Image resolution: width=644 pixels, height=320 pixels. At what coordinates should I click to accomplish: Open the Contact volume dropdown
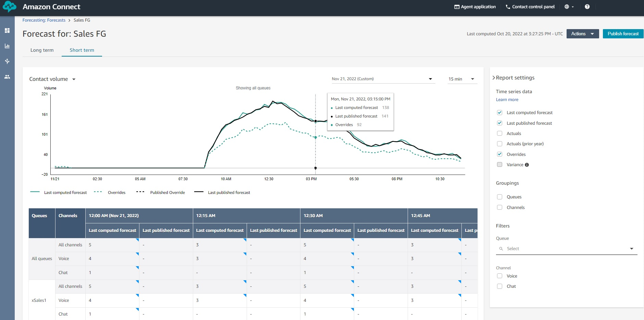point(52,79)
